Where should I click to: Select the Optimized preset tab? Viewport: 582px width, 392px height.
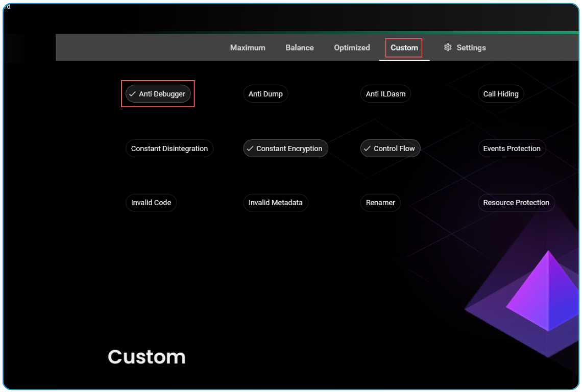tap(352, 47)
